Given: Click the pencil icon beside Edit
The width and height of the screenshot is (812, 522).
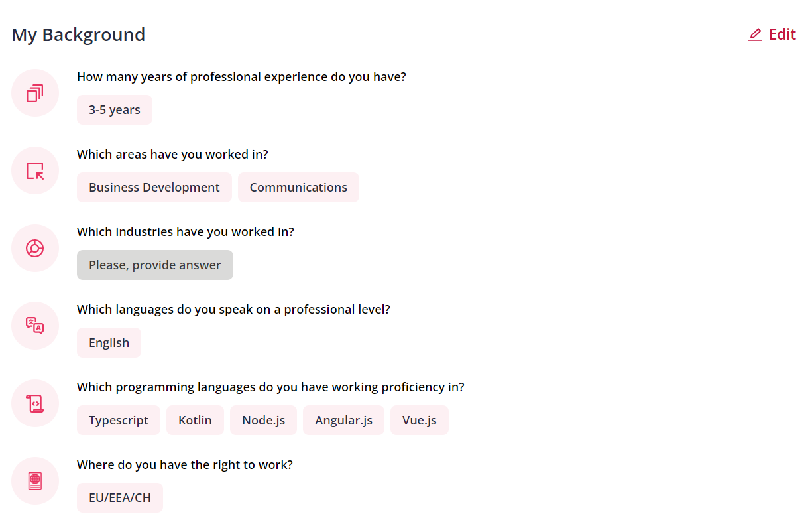Looking at the screenshot, I should [x=755, y=35].
